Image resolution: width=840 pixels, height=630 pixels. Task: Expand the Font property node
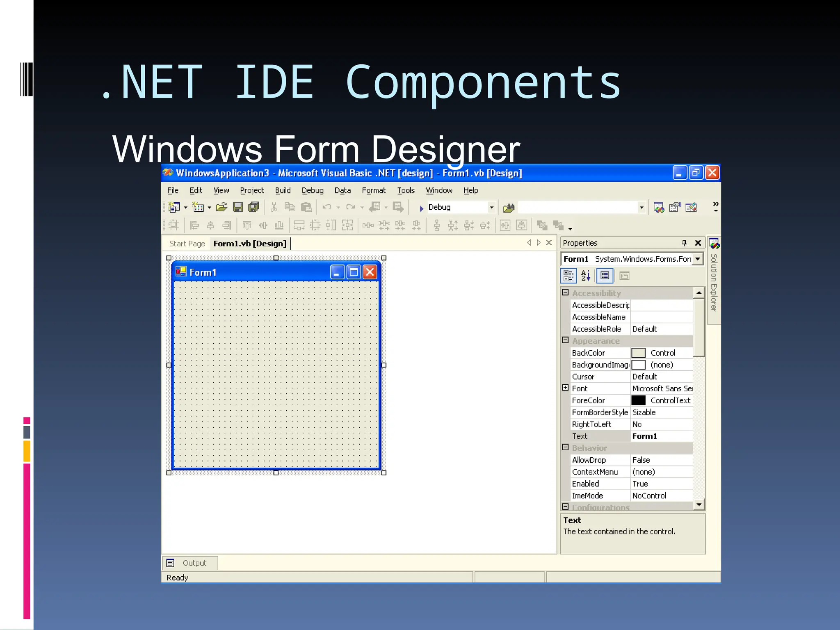[x=566, y=388]
